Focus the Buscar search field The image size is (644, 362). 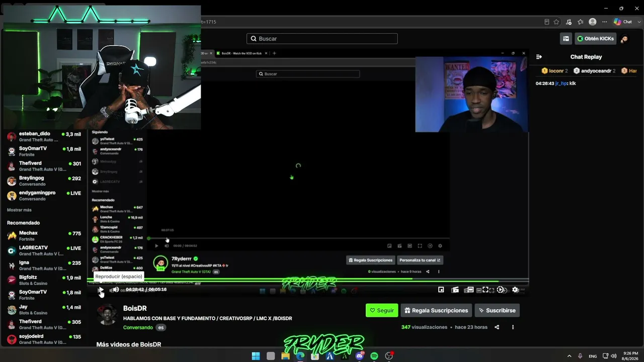point(322,39)
